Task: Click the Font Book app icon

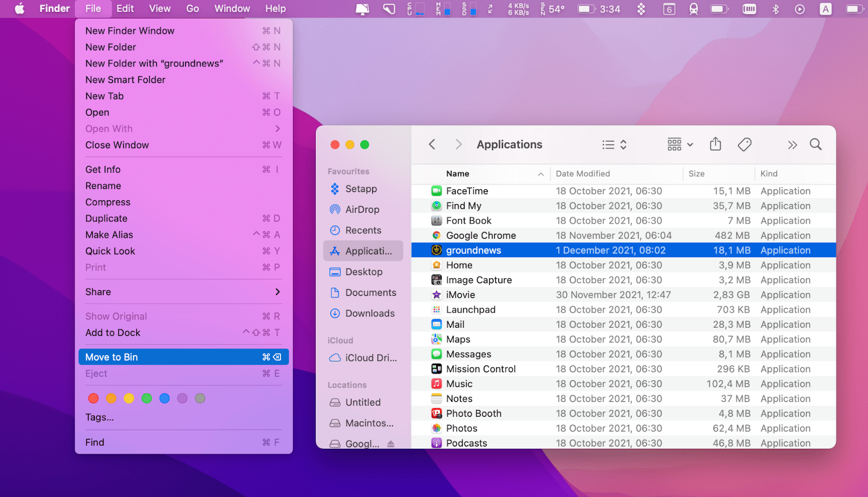Action: (436, 221)
